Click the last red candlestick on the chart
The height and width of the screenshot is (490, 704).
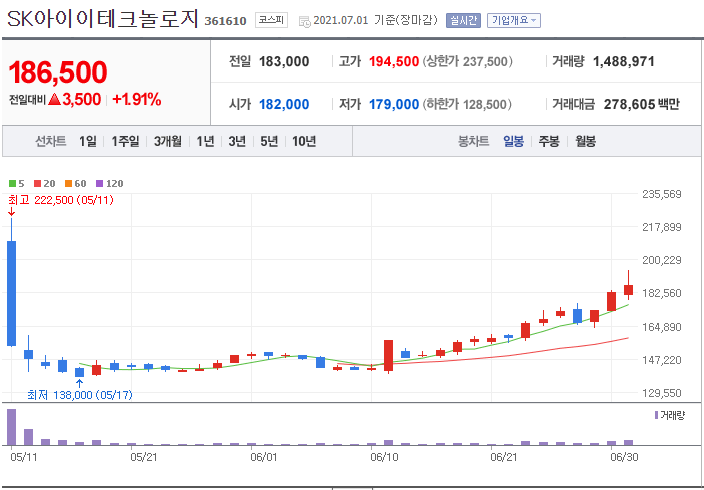pos(629,290)
